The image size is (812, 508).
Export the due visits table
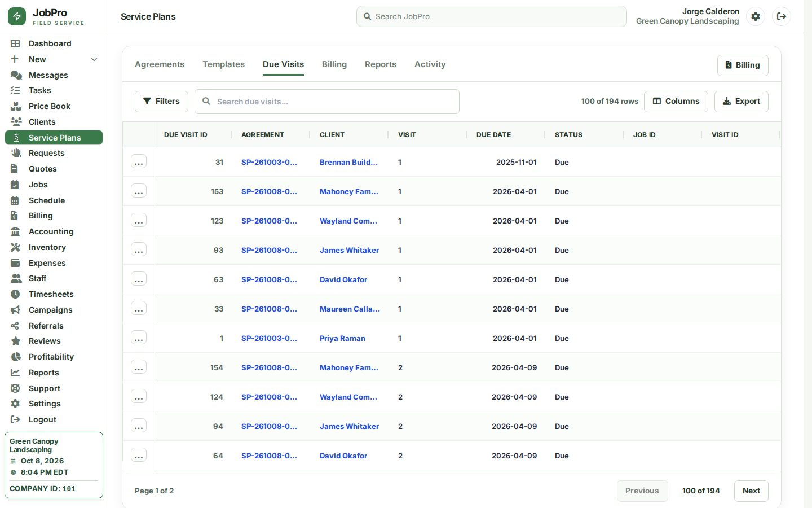(742, 102)
